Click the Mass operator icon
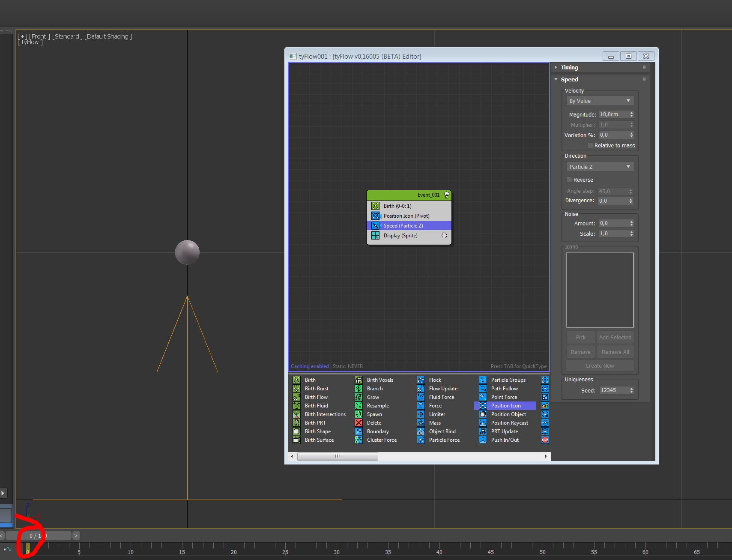Image resolution: width=732 pixels, height=560 pixels. click(x=421, y=423)
